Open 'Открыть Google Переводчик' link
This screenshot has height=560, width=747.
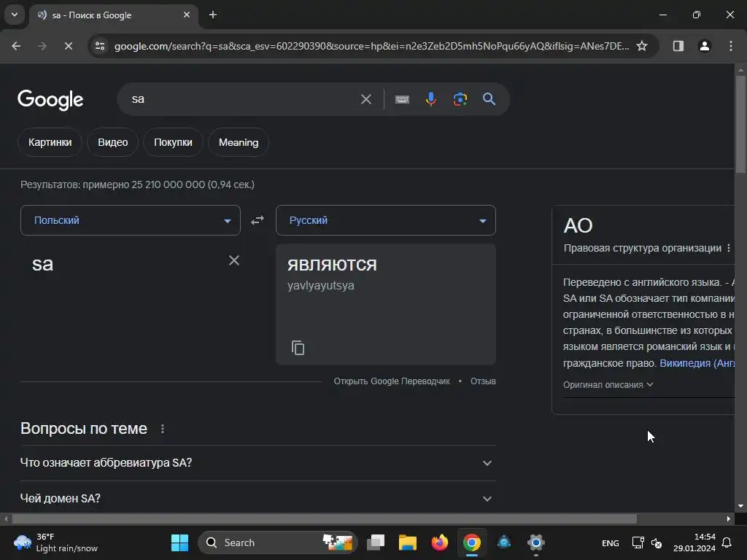pyautogui.click(x=392, y=381)
